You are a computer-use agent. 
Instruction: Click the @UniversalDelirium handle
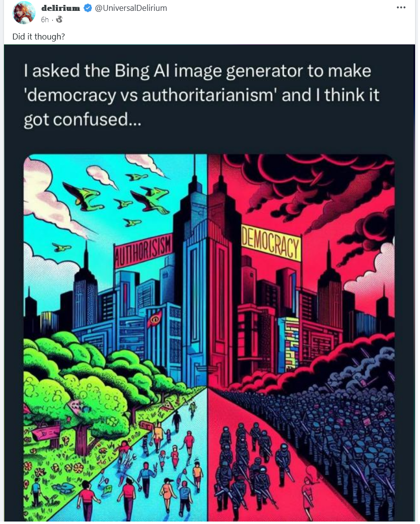point(131,8)
